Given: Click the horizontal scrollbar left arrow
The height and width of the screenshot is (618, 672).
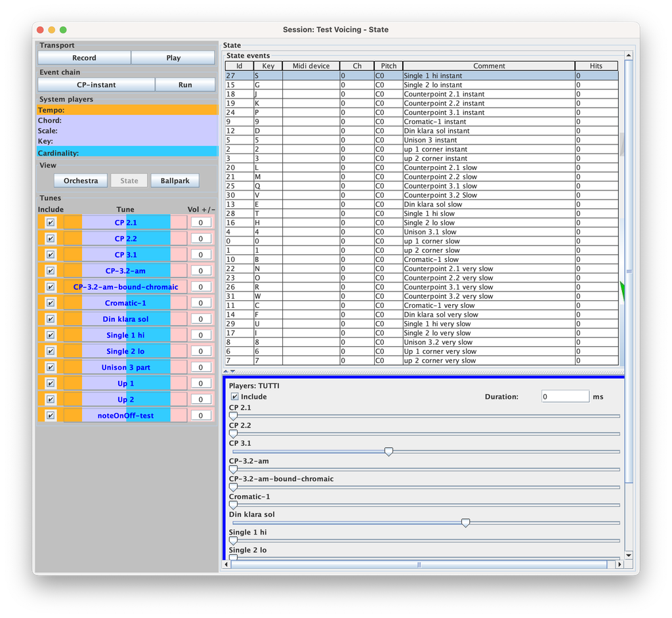Looking at the screenshot, I should (226, 564).
